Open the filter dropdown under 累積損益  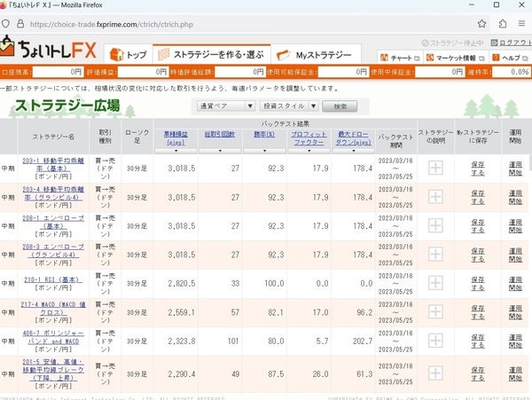coord(176,151)
